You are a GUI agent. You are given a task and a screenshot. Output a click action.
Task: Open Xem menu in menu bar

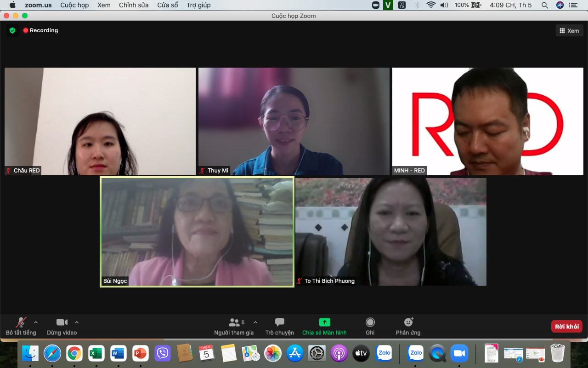point(104,5)
